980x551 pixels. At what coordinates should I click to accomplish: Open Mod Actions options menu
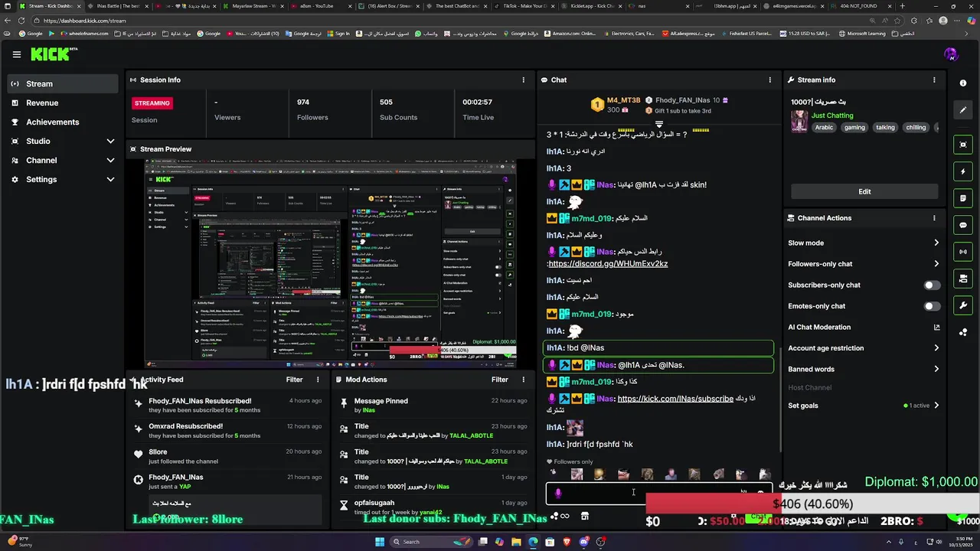(x=524, y=380)
